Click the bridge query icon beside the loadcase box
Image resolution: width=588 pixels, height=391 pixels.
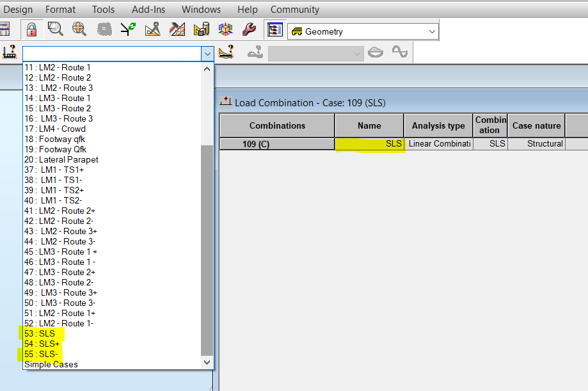tap(227, 51)
